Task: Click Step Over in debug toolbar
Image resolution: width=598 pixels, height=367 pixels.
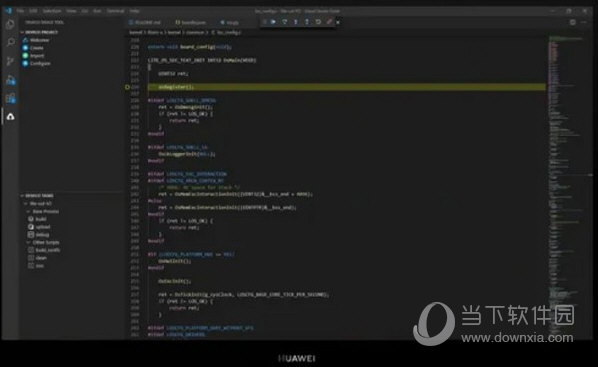Action: [x=285, y=22]
